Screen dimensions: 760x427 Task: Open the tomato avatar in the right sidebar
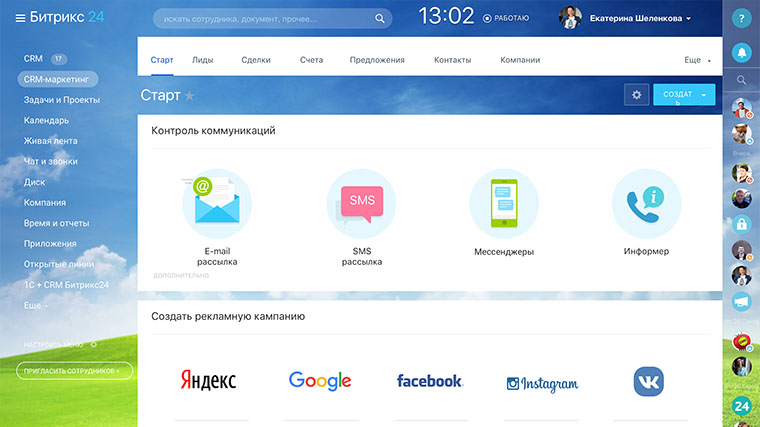tap(741, 341)
